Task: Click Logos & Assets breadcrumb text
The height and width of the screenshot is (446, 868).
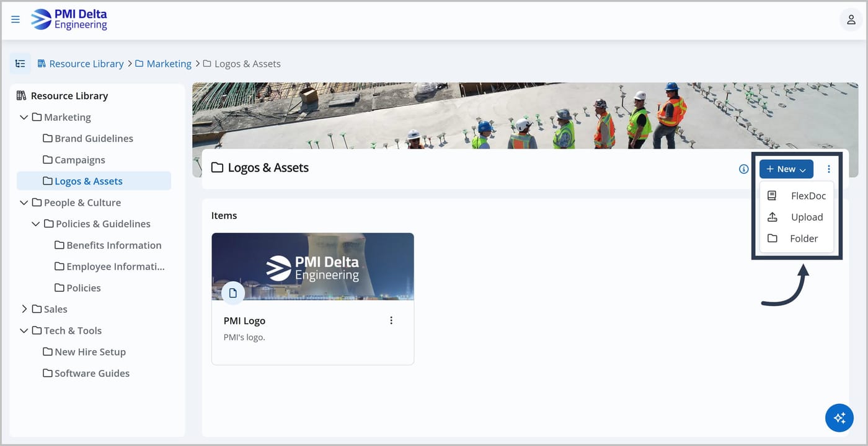Action: coord(247,64)
